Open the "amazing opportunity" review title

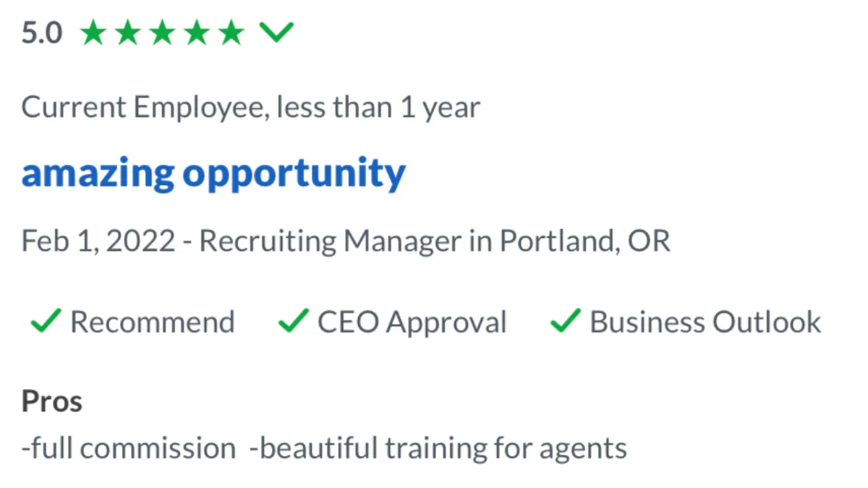pyautogui.click(x=213, y=174)
